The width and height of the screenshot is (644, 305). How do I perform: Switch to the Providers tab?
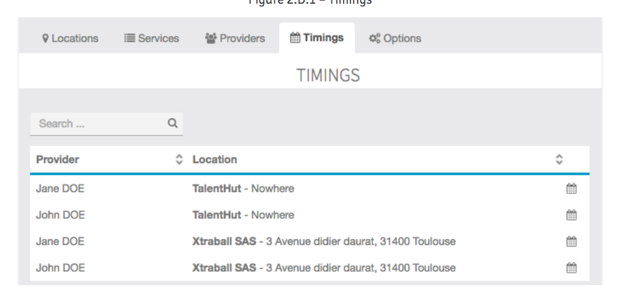pos(235,38)
